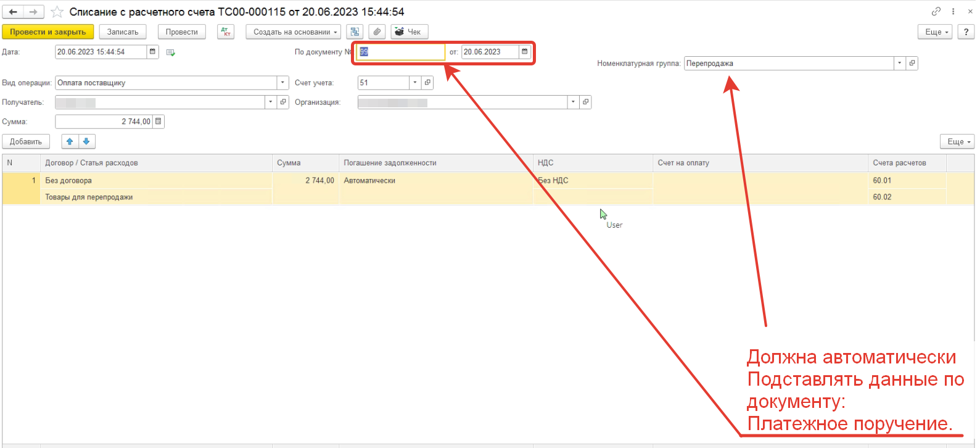Show Дт/Кт accounting entries
Viewport: 980px width, 448px height.
coord(226,31)
